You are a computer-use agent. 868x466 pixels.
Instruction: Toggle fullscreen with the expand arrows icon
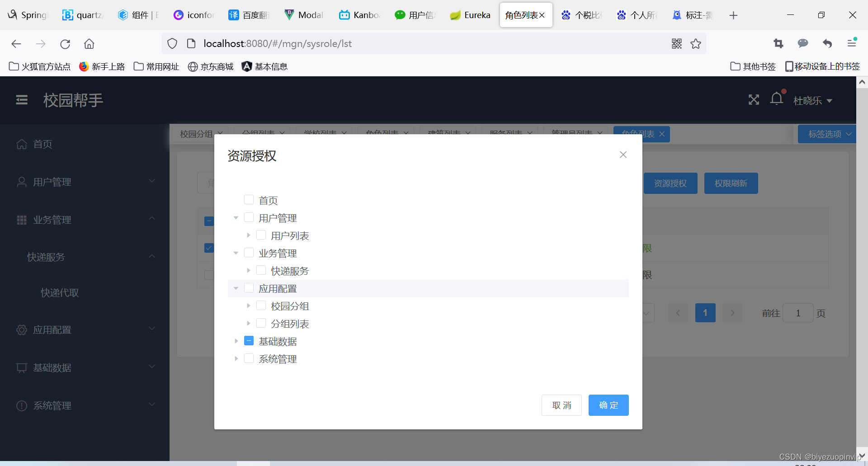pos(753,100)
